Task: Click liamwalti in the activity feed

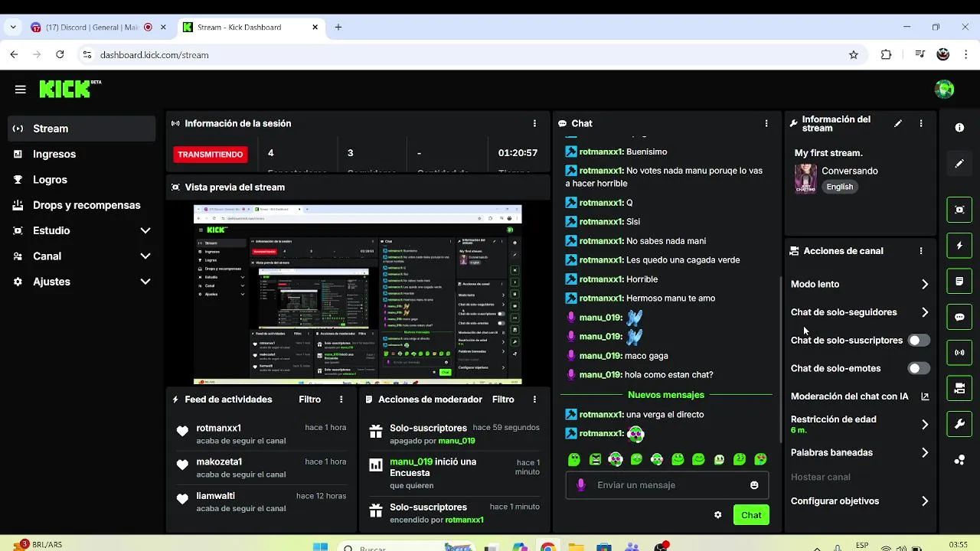Action: point(215,496)
